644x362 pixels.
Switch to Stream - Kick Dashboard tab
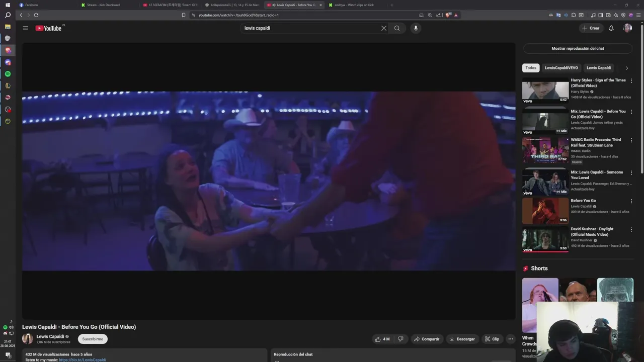[109, 5]
